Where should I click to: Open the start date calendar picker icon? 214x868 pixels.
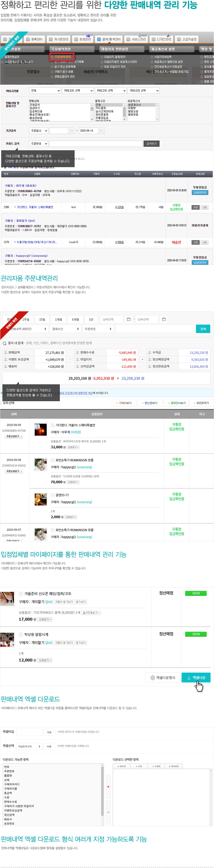point(128,319)
